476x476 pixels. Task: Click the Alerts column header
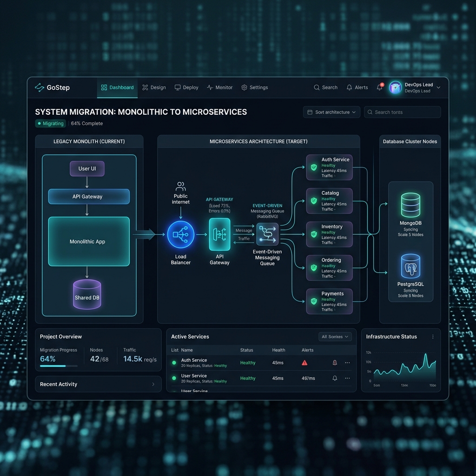click(x=308, y=350)
